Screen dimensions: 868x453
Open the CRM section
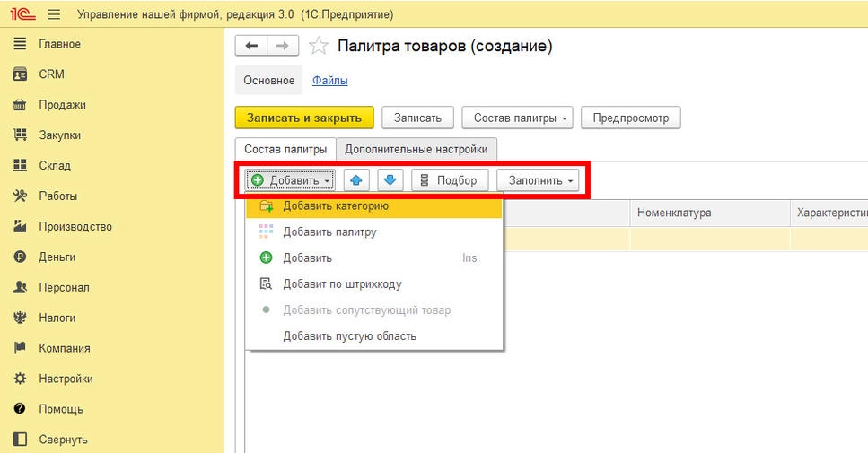(x=51, y=74)
